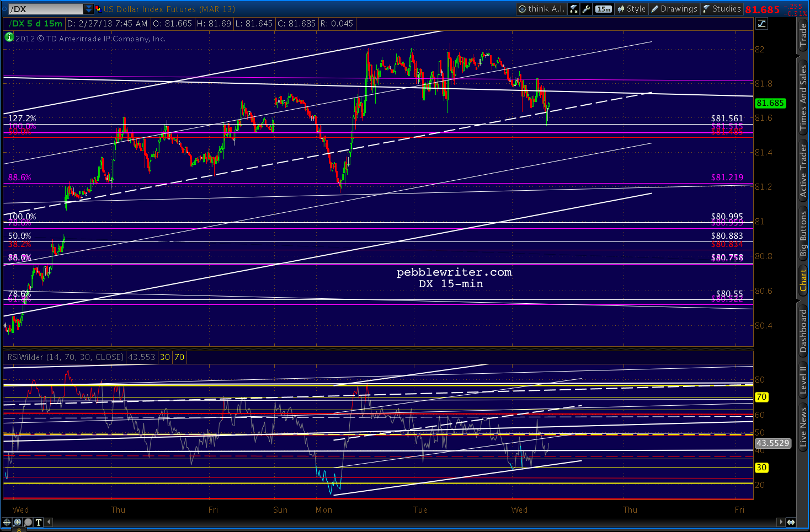Open the Style menu

[x=631, y=9]
